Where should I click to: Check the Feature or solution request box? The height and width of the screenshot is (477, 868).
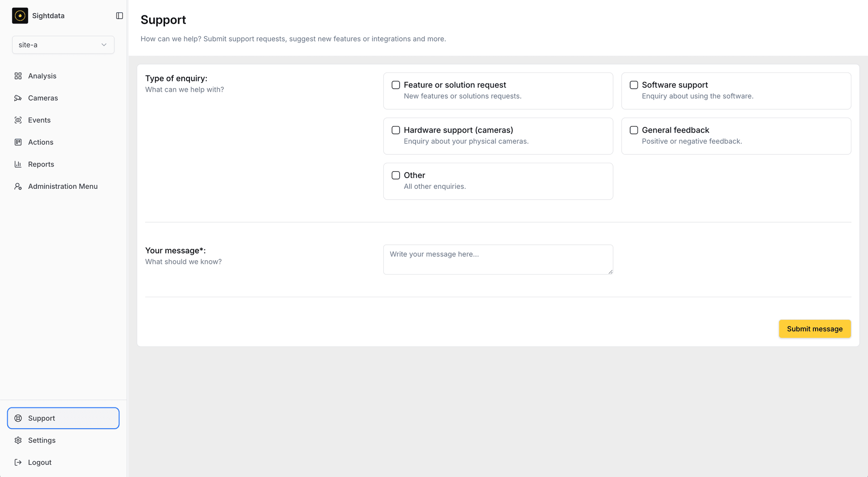[396, 85]
